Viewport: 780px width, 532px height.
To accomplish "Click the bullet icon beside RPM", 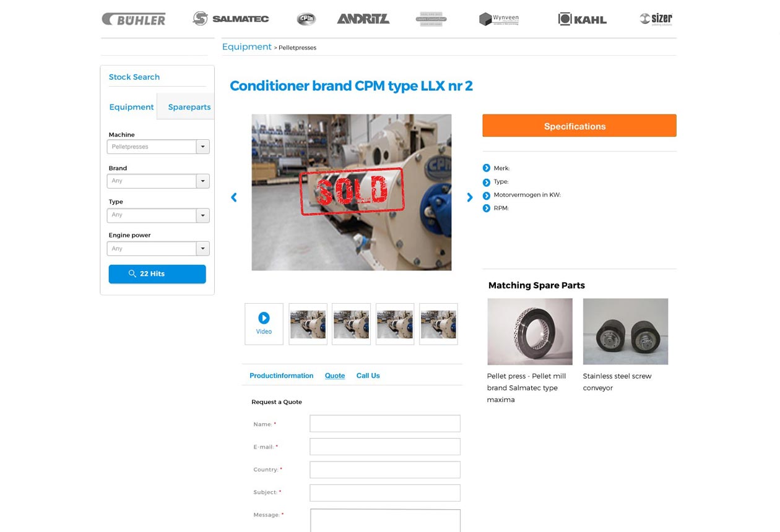I will tap(487, 208).
